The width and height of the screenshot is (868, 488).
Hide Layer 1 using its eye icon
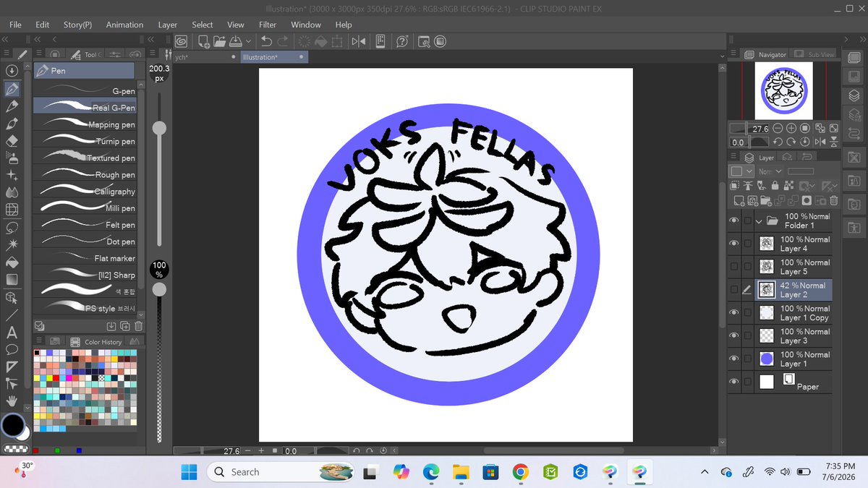[735, 359]
